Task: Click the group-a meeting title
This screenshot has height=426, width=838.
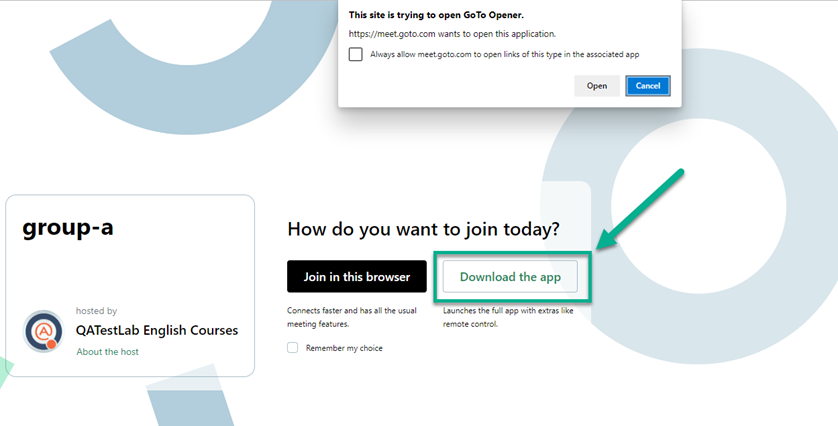Action: pos(68,228)
